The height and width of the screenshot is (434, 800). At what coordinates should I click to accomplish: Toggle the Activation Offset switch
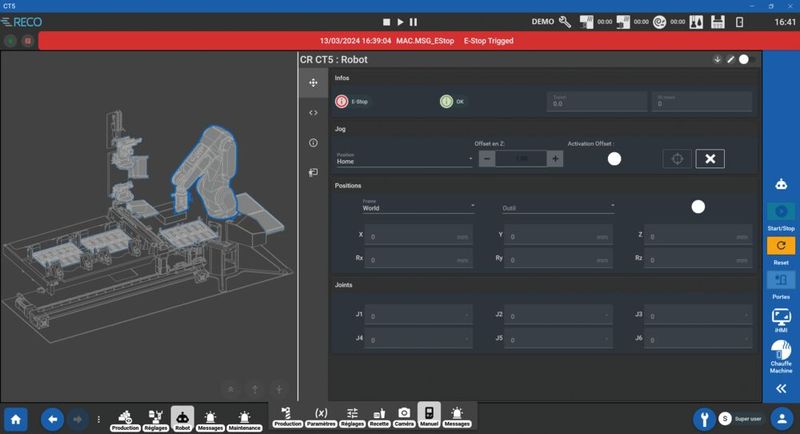pyautogui.click(x=614, y=159)
